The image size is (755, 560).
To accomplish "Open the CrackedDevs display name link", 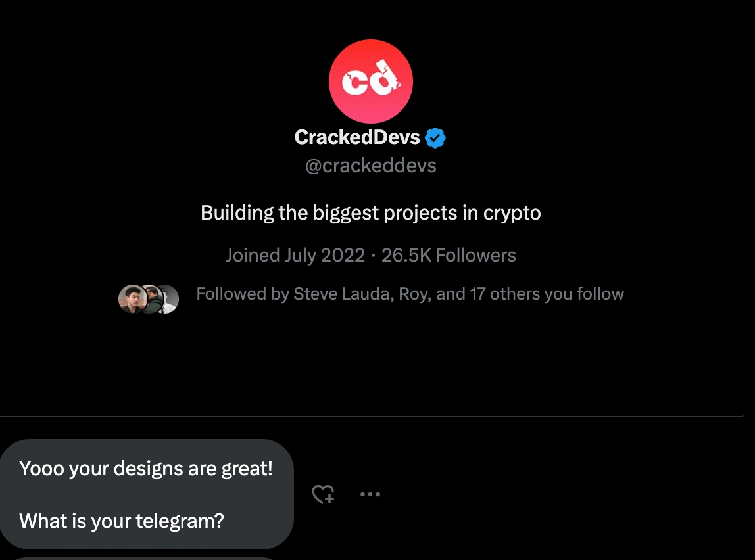I will 356,137.
